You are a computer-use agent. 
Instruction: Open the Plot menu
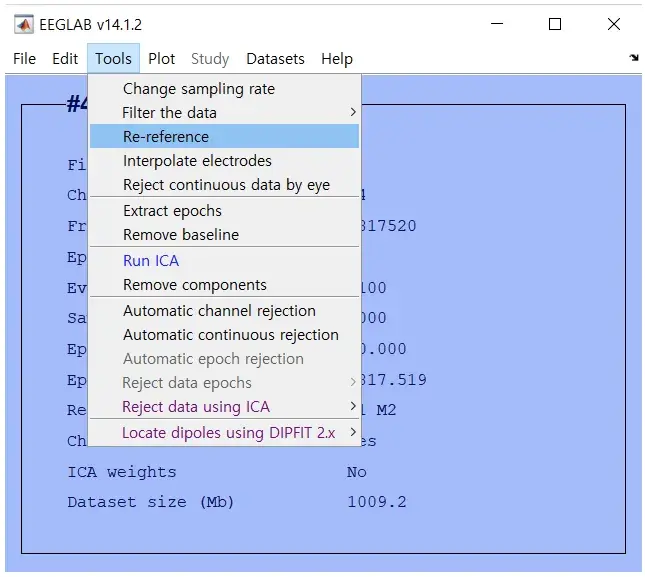point(162,59)
